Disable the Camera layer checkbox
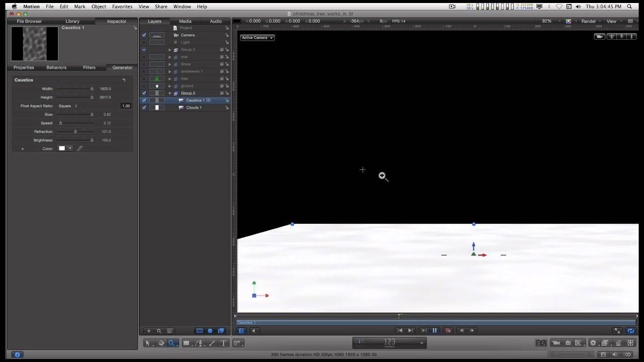 [x=144, y=35]
